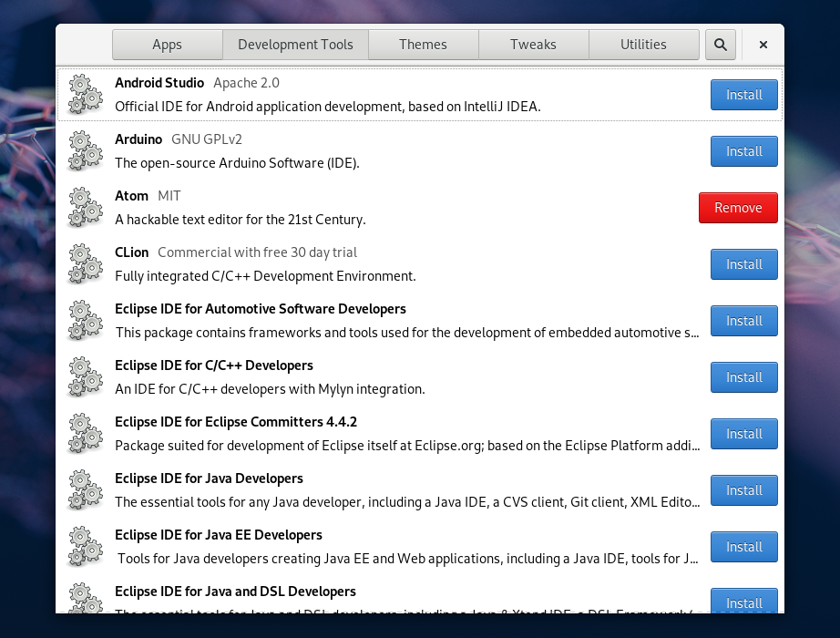The width and height of the screenshot is (840, 638).
Task: Switch to the Tweaks tab
Action: [533, 44]
